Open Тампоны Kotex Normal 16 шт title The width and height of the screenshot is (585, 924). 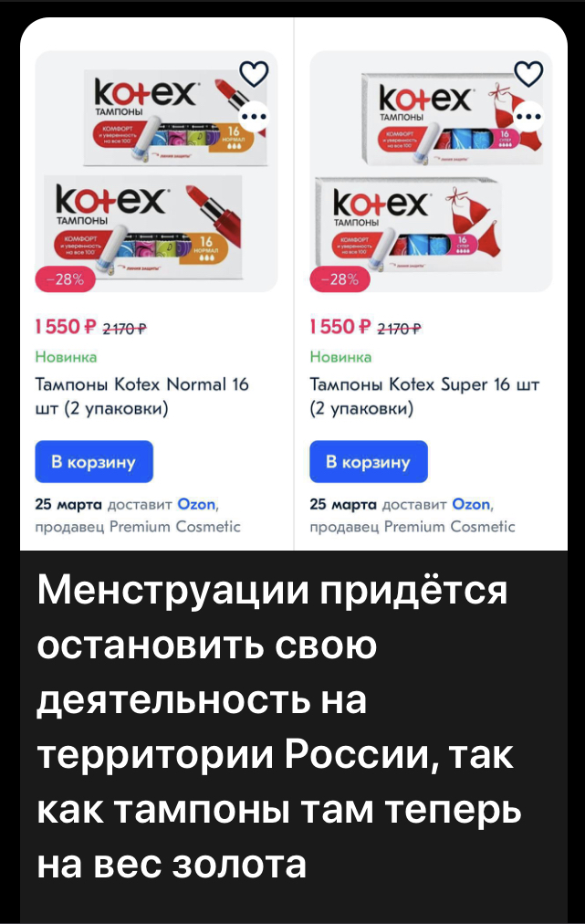tap(142, 396)
